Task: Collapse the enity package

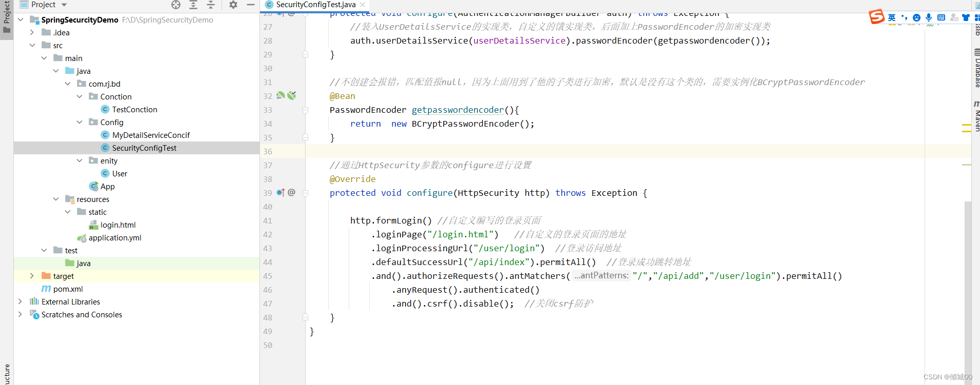Action: pyautogui.click(x=79, y=161)
